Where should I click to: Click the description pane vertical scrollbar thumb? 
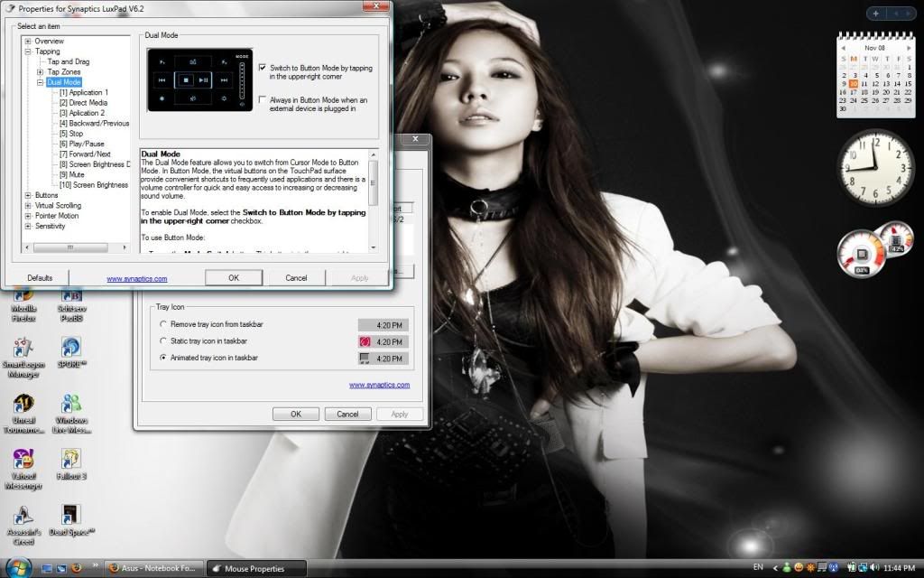[x=373, y=182]
